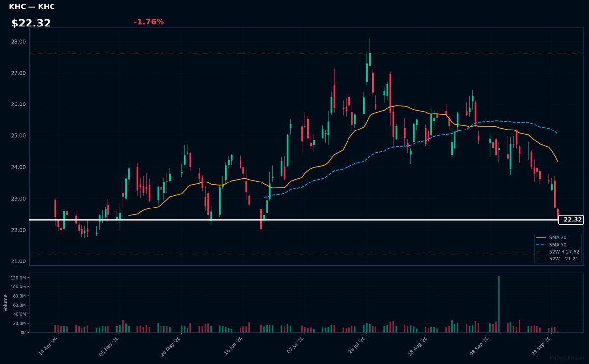Click the -1.76% change percentage
This screenshot has height=364, width=589.
click(x=149, y=22)
